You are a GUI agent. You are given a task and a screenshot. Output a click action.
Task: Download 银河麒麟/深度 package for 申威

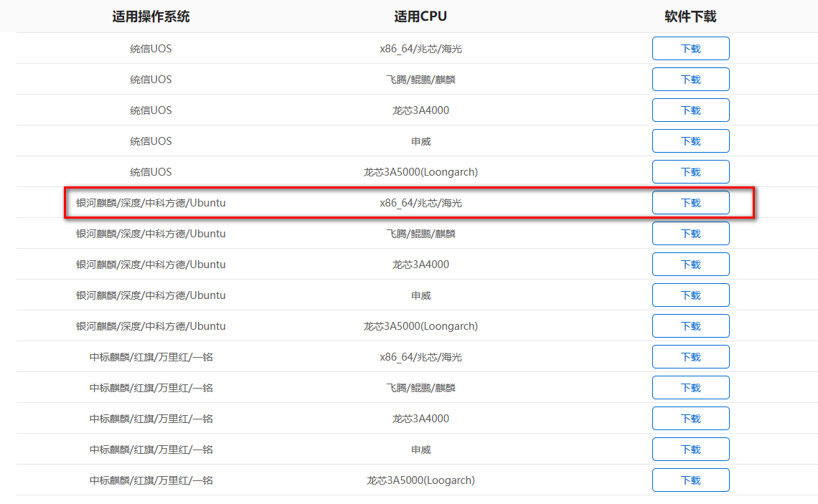pos(691,295)
